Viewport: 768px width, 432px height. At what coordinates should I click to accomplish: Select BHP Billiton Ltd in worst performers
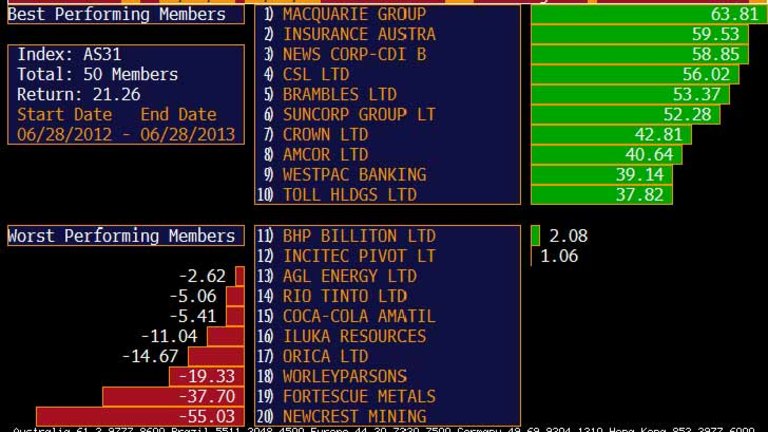(358, 236)
